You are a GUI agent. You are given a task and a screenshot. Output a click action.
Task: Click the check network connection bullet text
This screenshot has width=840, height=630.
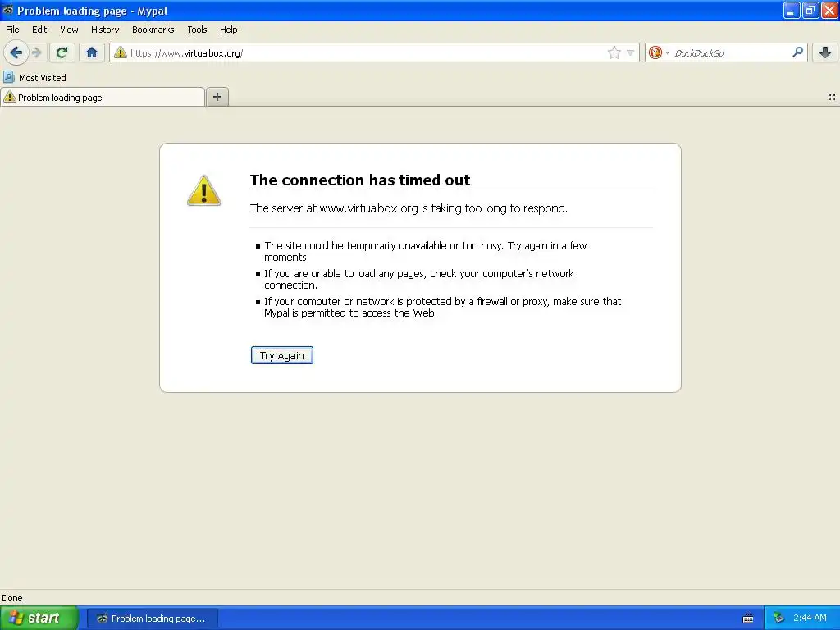[419, 279]
